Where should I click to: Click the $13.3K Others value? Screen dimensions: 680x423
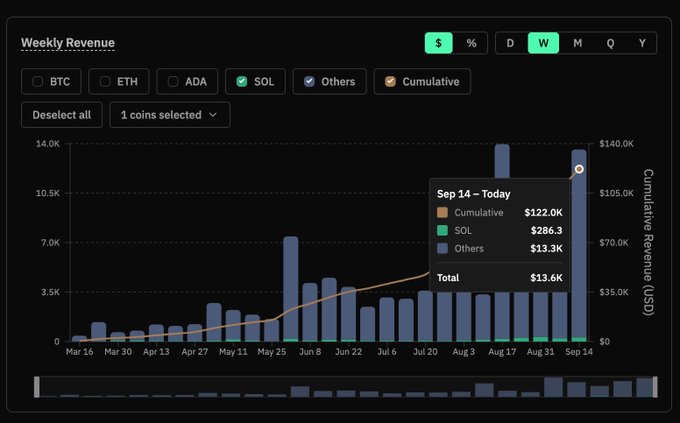[546, 249]
